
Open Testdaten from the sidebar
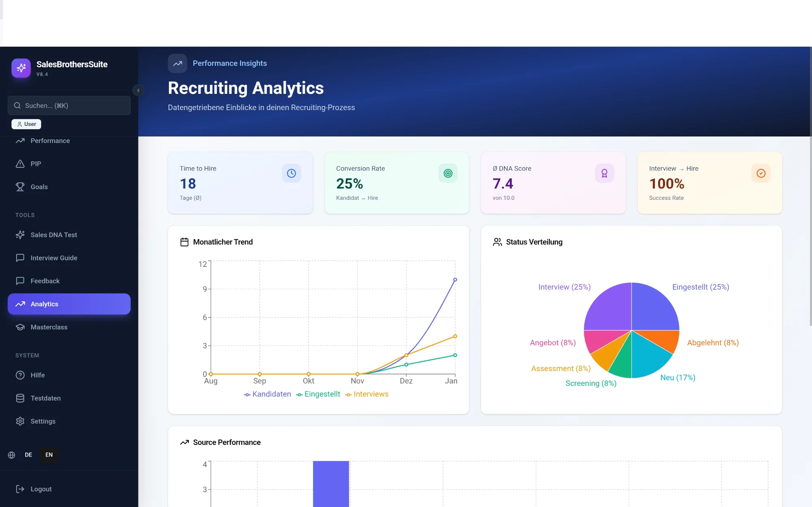coord(45,398)
